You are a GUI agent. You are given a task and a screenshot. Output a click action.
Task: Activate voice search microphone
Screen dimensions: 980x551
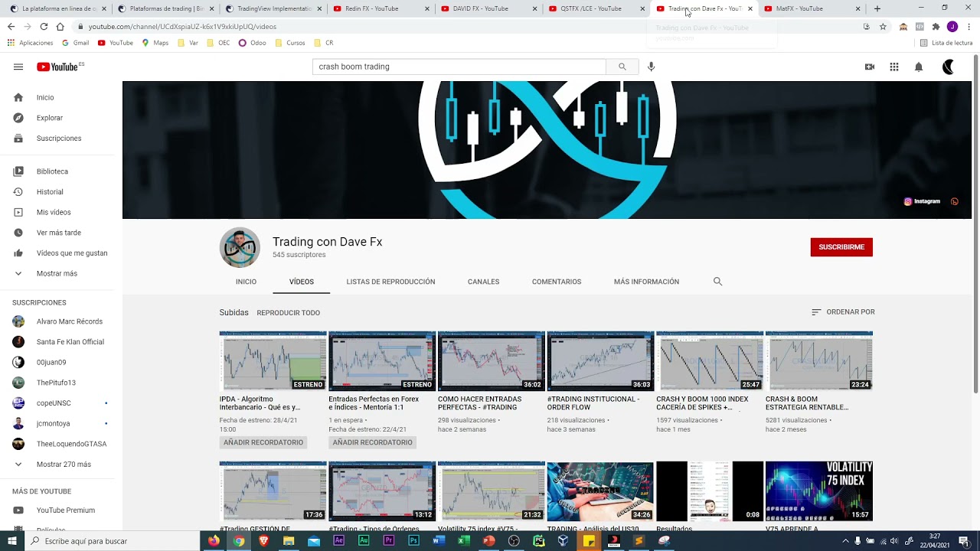click(x=651, y=67)
